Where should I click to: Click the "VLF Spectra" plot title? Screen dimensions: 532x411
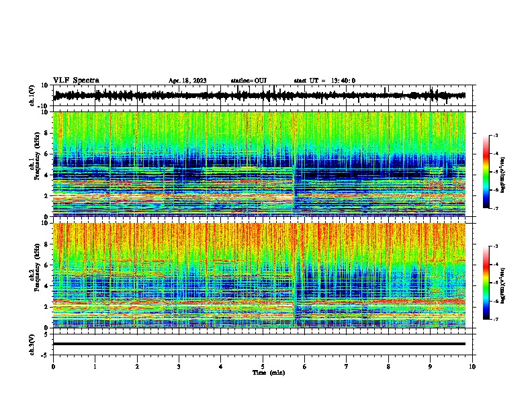(x=76, y=81)
